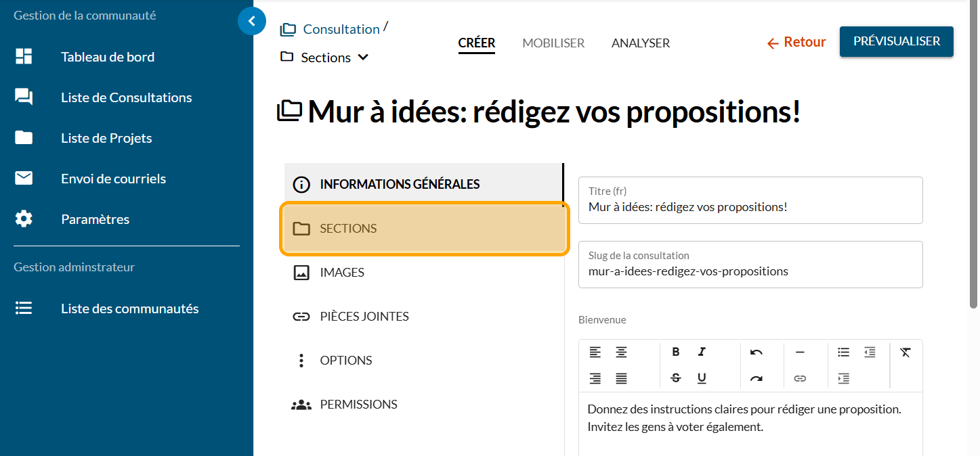Center-align the welcome text

(621, 352)
